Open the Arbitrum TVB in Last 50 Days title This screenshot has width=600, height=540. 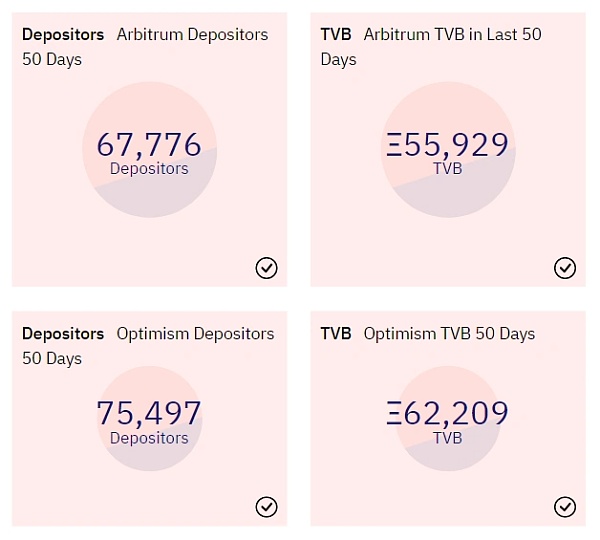pos(452,35)
